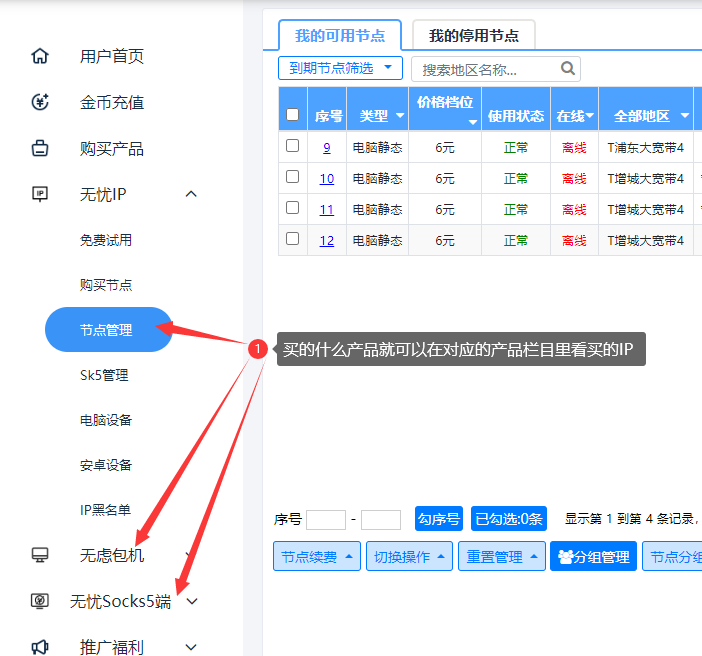Screen dimensions: 702x656
Task: Click the partially visible 节点分组 button
Action: point(672,556)
